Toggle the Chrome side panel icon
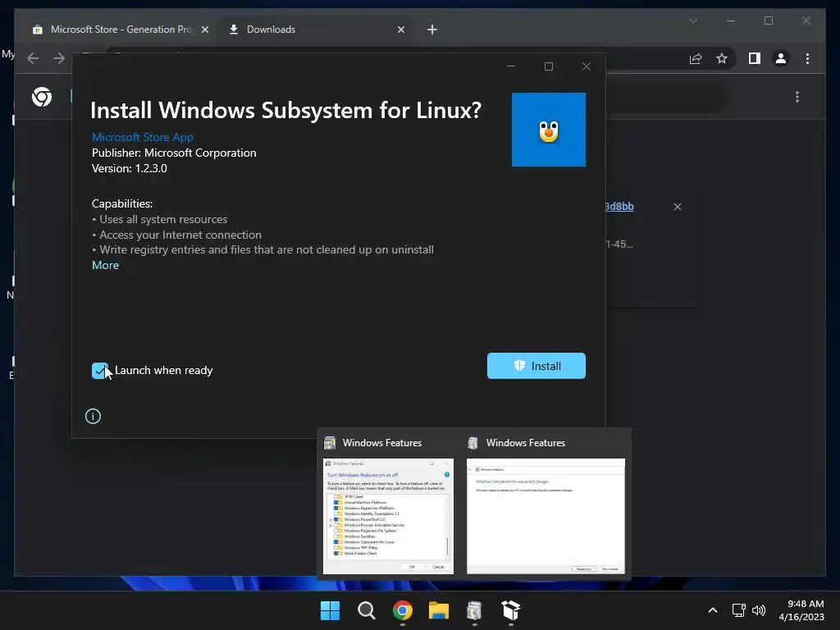This screenshot has height=630, width=840. (x=755, y=58)
